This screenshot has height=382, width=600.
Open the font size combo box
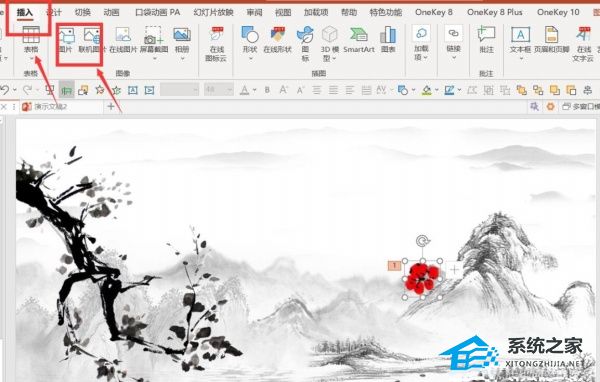[x=218, y=90]
